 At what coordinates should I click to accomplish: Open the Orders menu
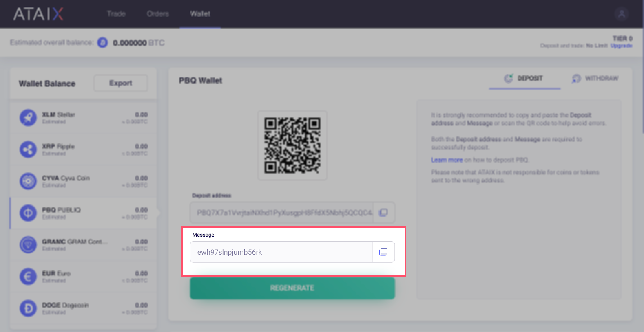(158, 14)
